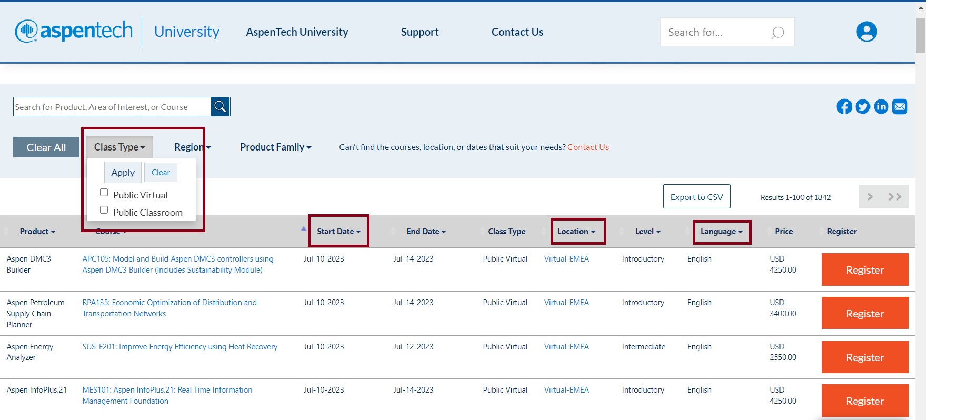The height and width of the screenshot is (420, 980).
Task: Share page on Facebook
Action: 844,107
